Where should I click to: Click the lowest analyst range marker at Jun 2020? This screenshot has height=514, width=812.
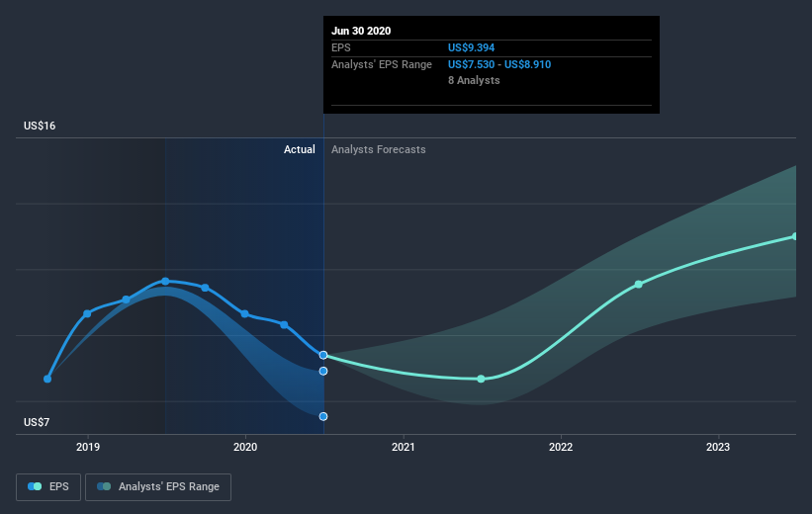point(323,417)
